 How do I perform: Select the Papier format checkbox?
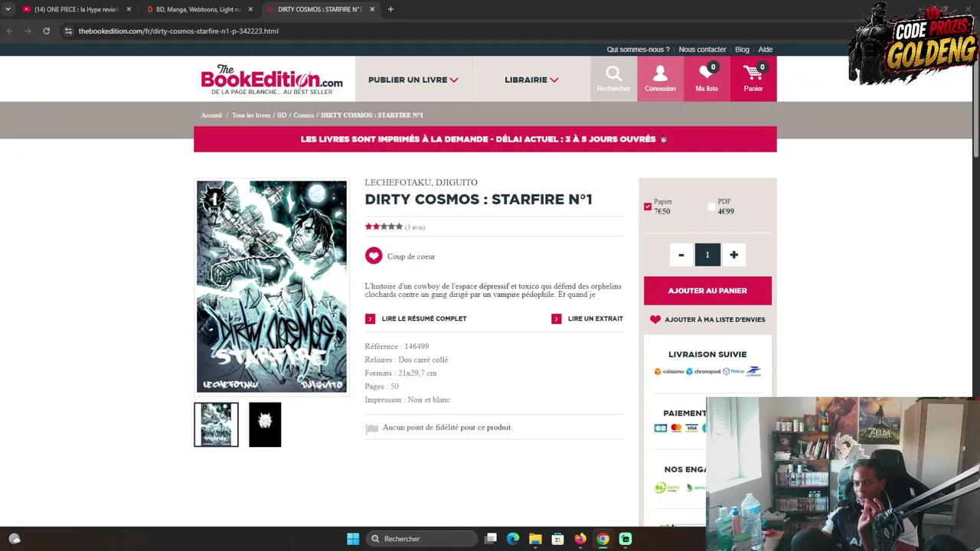648,207
